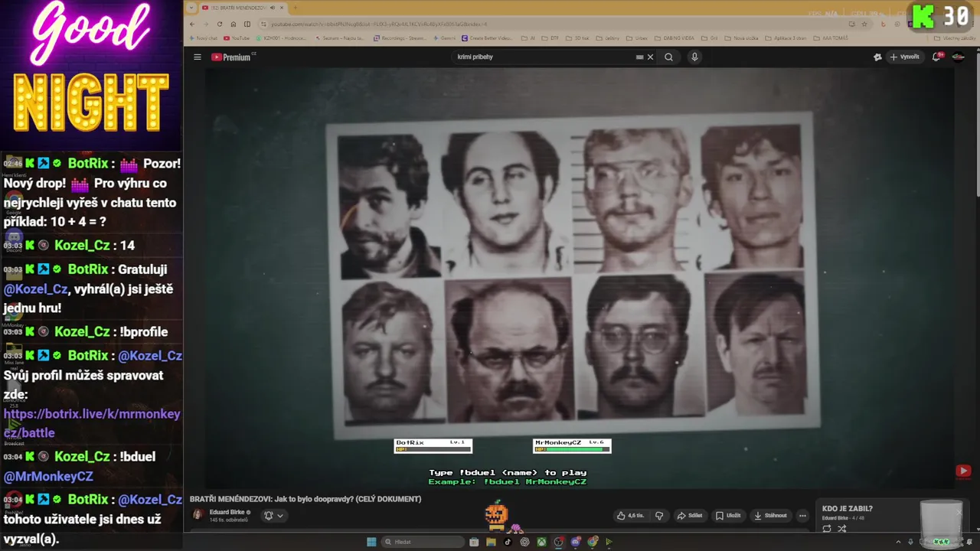Screen dimensions: 980x551
Task: Open the Create Better Video bookmark
Action: [x=487, y=37]
